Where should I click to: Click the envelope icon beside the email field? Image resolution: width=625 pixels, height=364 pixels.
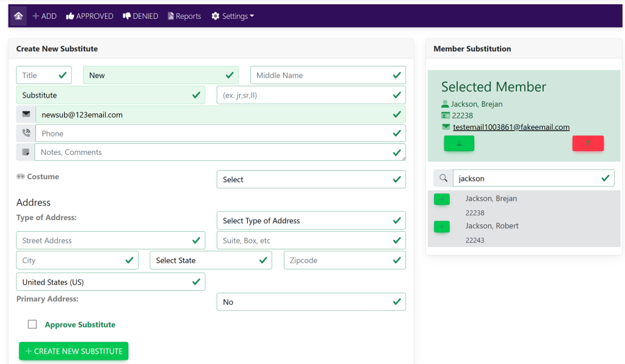26,115
